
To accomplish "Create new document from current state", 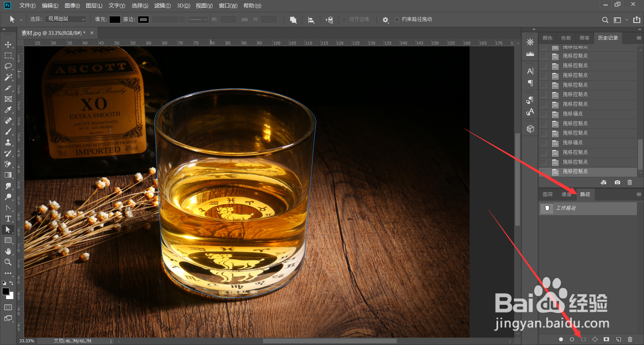I will [603, 183].
